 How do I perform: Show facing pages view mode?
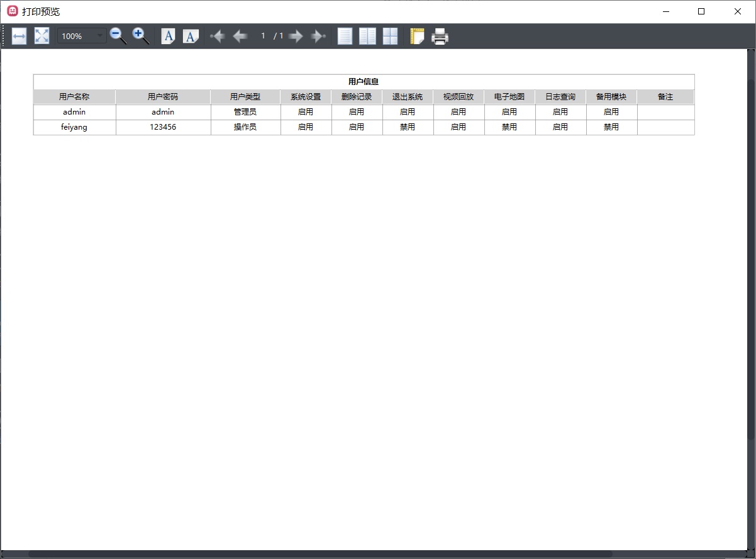(367, 37)
